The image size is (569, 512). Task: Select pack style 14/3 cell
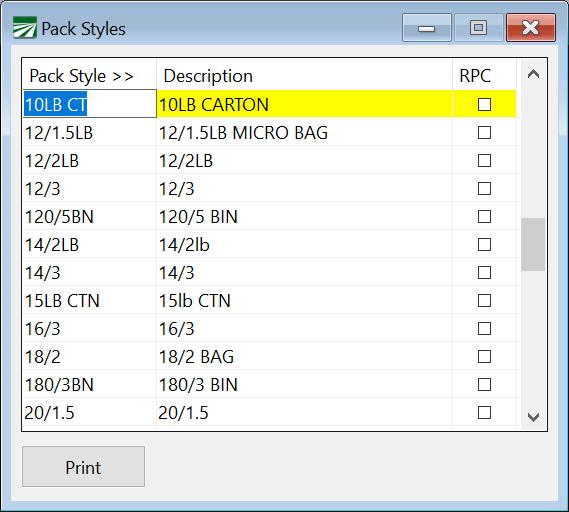pyautogui.click(x=90, y=273)
